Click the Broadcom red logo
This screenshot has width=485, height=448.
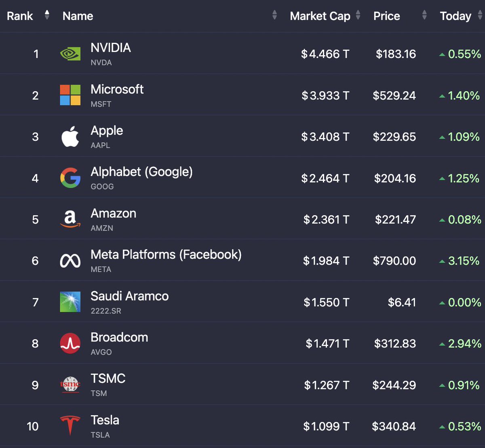70,343
